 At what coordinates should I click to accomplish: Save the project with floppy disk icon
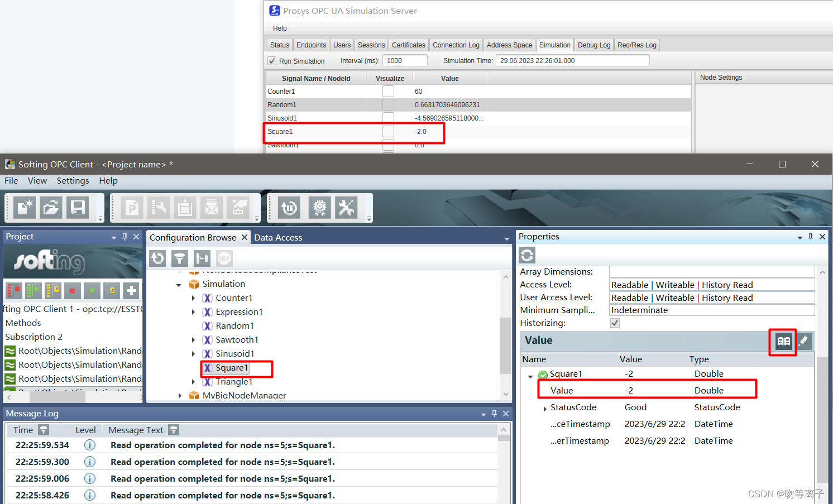click(x=78, y=208)
